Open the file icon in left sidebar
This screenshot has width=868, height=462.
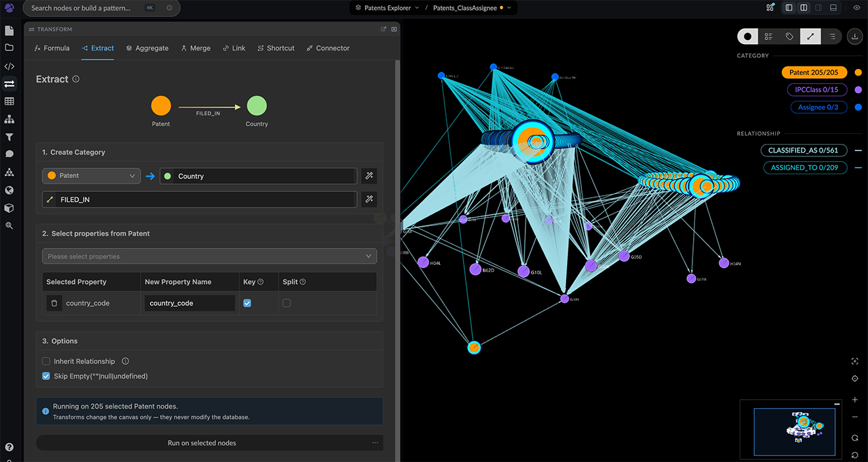pyautogui.click(x=9, y=31)
